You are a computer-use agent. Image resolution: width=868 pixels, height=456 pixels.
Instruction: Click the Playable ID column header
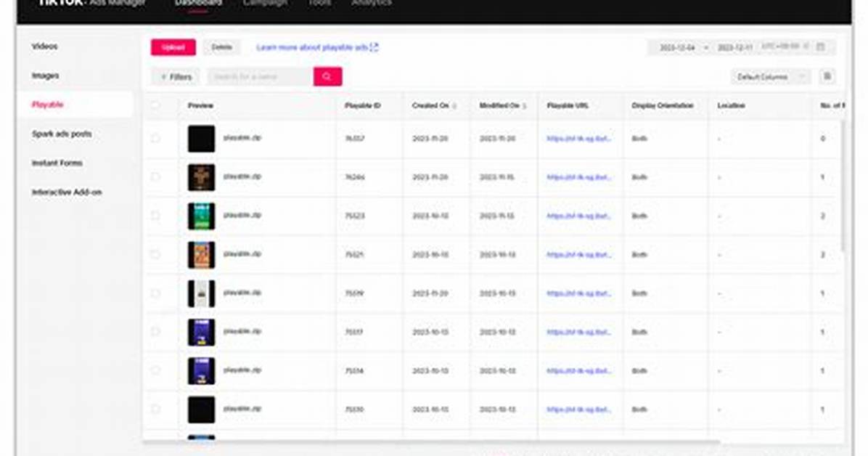(x=363, y=105)
